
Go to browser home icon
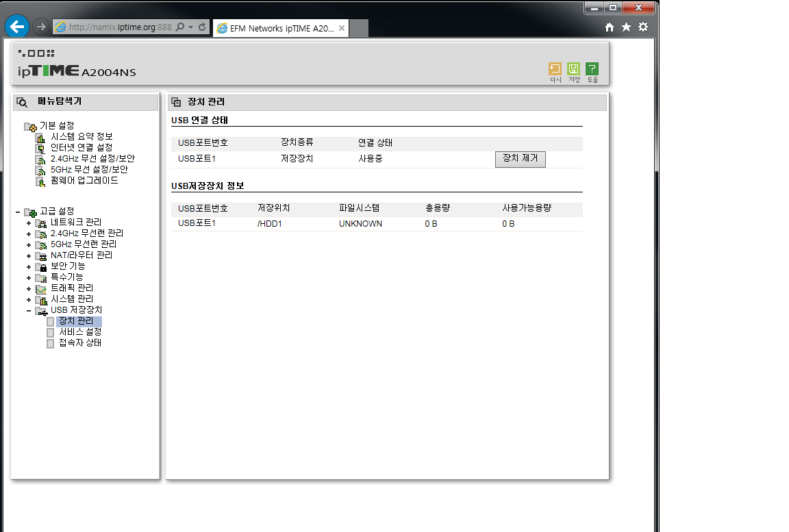coord(610,27)
